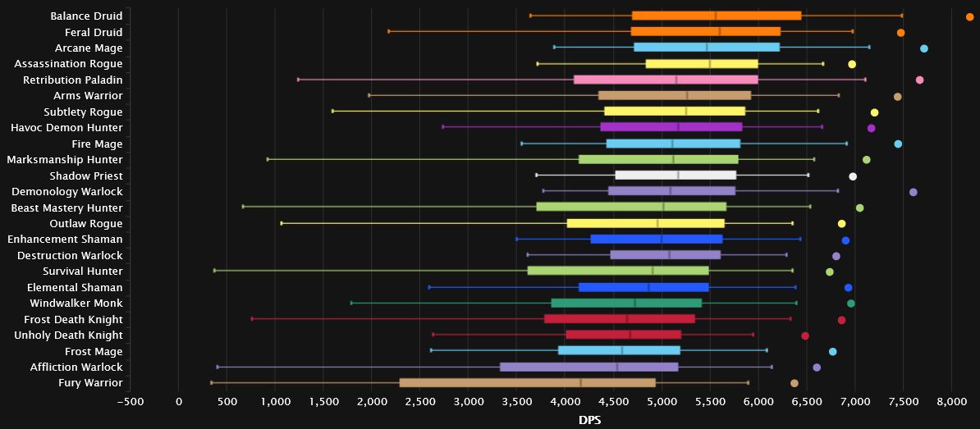This screenshot has height=429, width=980.
Task: Click the Fury Warrior box plot bar
Action: (x=527, y=383)
